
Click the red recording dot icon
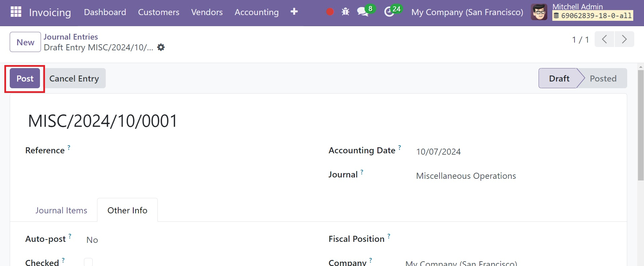coord(330,12)
